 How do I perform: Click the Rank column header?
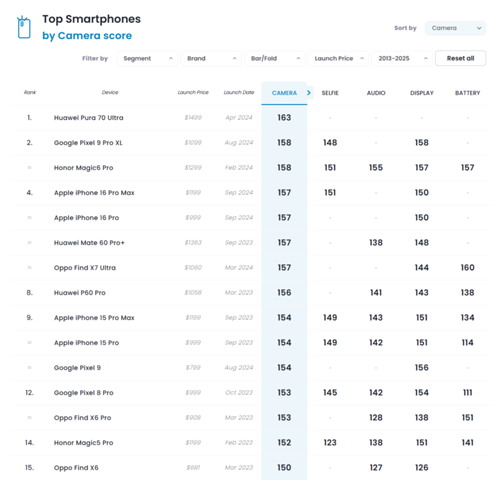[30, 92]
